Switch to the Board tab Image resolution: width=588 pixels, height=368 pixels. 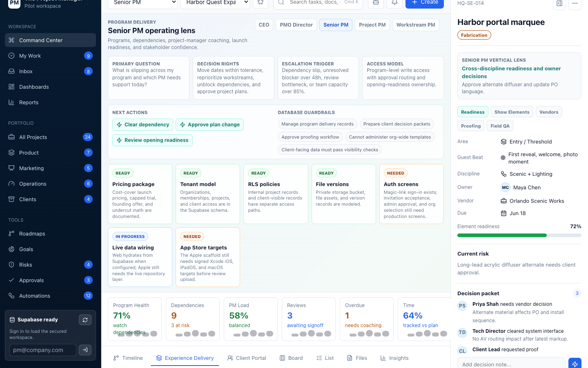tap(291, 358)
